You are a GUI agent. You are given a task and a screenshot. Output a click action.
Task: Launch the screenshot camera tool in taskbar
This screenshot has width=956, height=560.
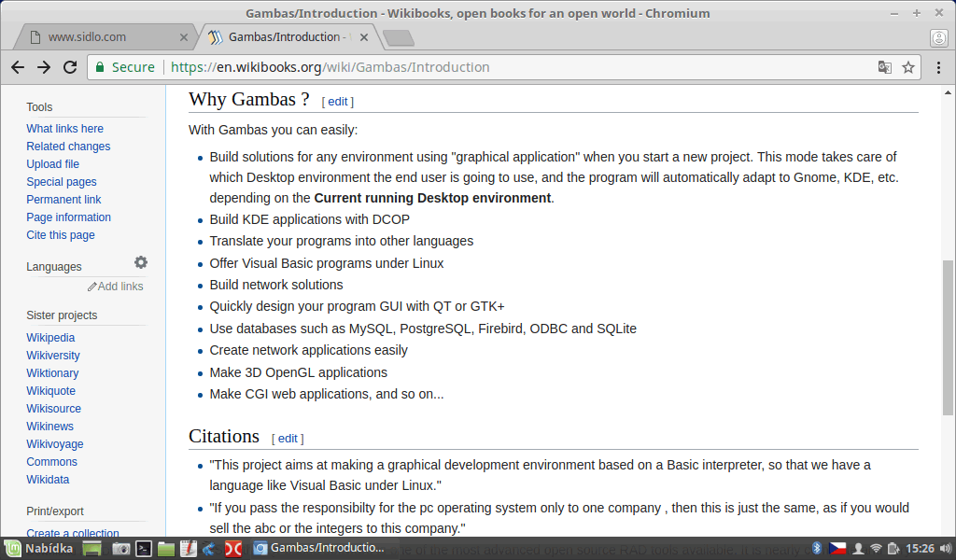tap(121, 549)
